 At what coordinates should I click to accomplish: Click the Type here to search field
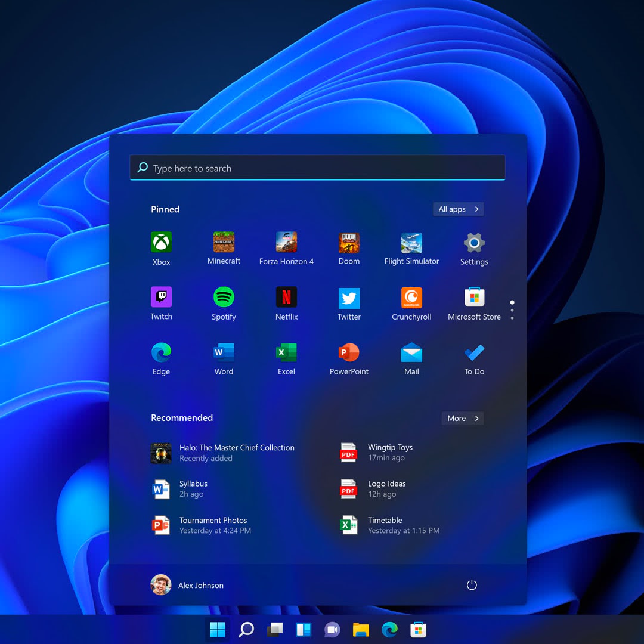[317, 168]
